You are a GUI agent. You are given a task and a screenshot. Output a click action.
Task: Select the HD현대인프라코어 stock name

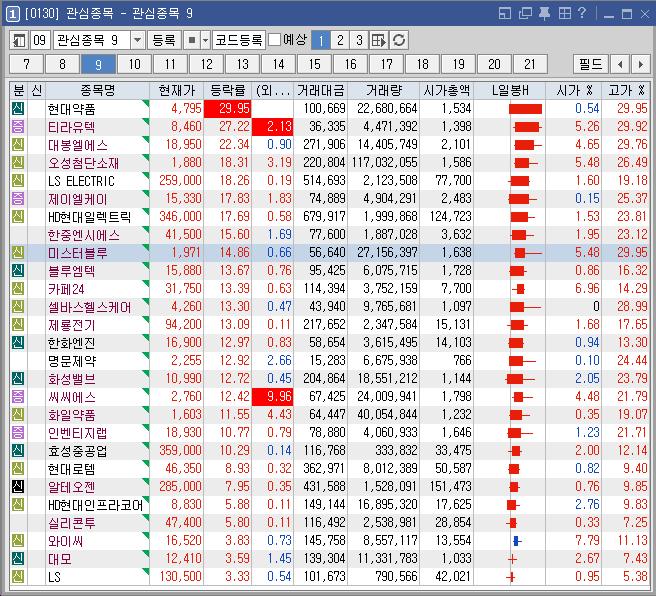(x=95, y=504)
